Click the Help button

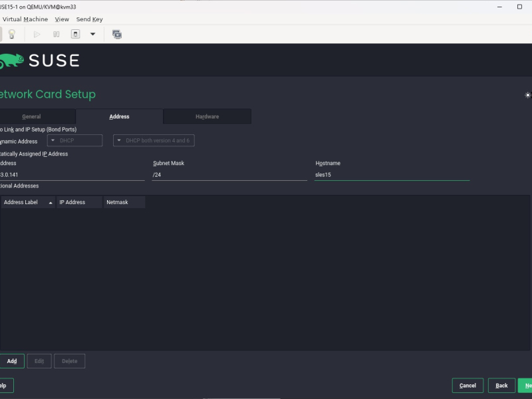coord(6,386)
